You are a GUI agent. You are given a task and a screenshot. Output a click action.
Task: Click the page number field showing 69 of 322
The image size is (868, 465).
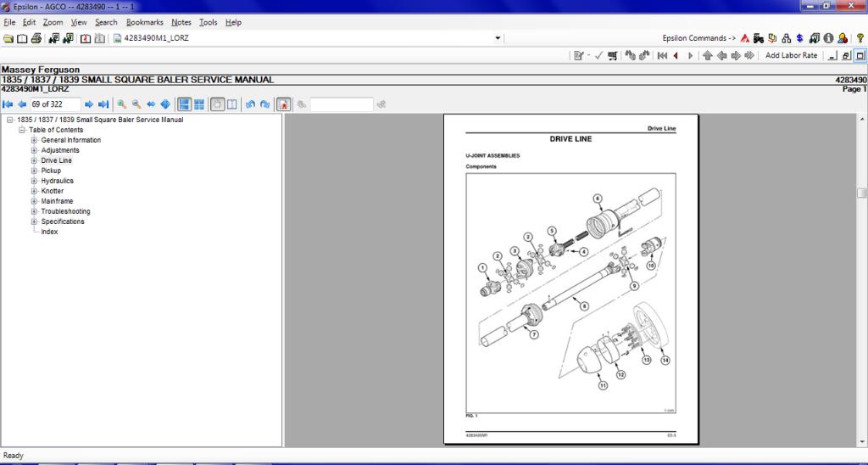(x=55, y=104)
